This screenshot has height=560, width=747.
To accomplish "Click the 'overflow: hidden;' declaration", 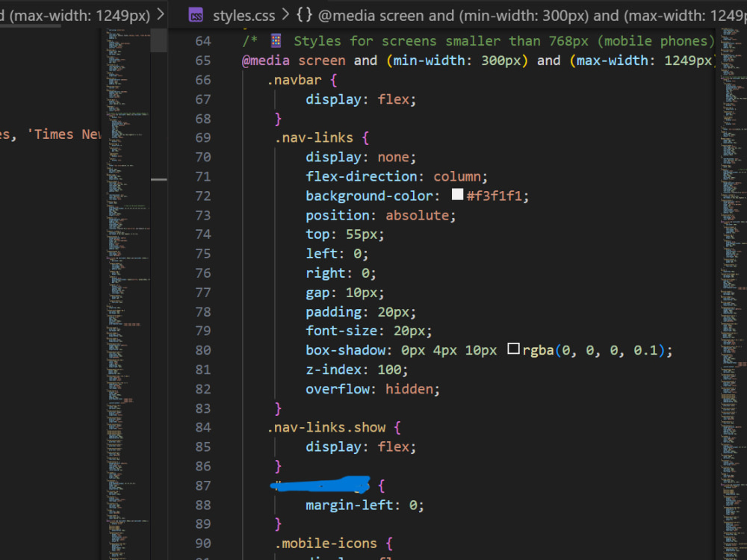I will pos(373,389).
